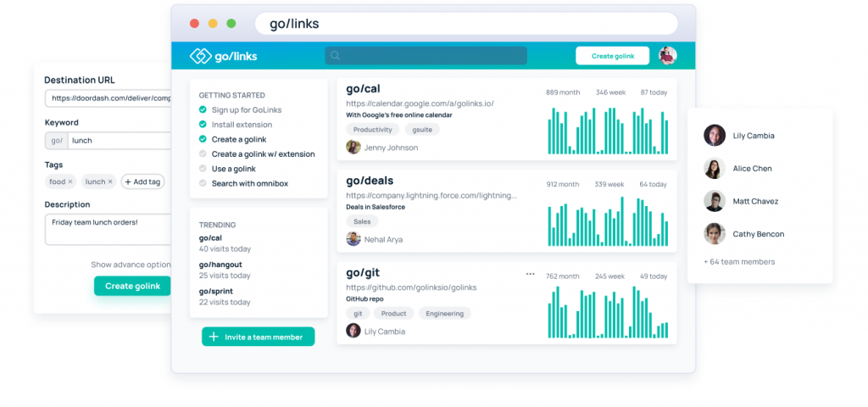Click the header search field
Viewport: 868px width, 407px height.
tap(426, 55)
